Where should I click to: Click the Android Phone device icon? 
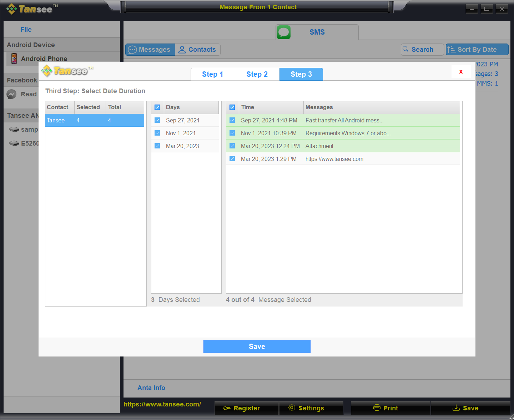coord(14,59)
